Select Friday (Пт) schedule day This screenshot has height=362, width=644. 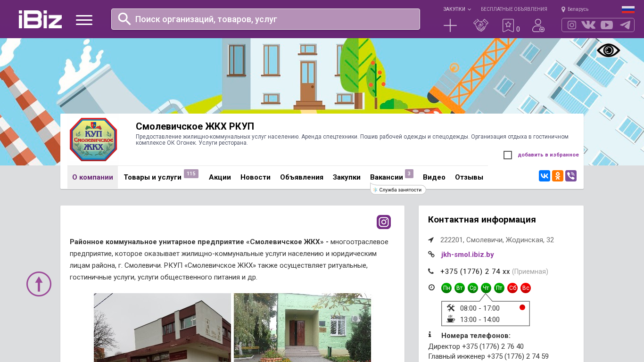(499, 288)
